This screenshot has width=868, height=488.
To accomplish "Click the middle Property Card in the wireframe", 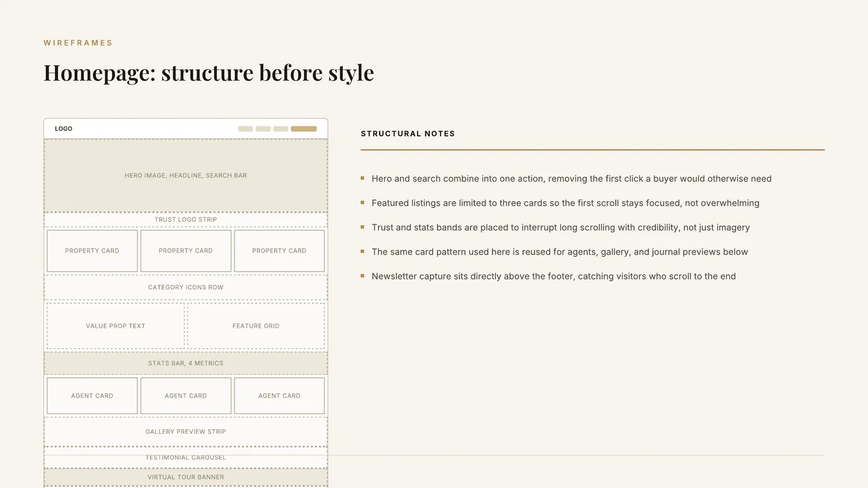I will 186,251.
